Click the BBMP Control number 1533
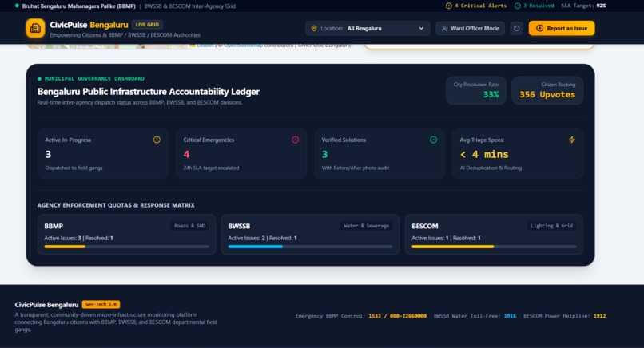 pyautogui.click(x=375, y=316)
